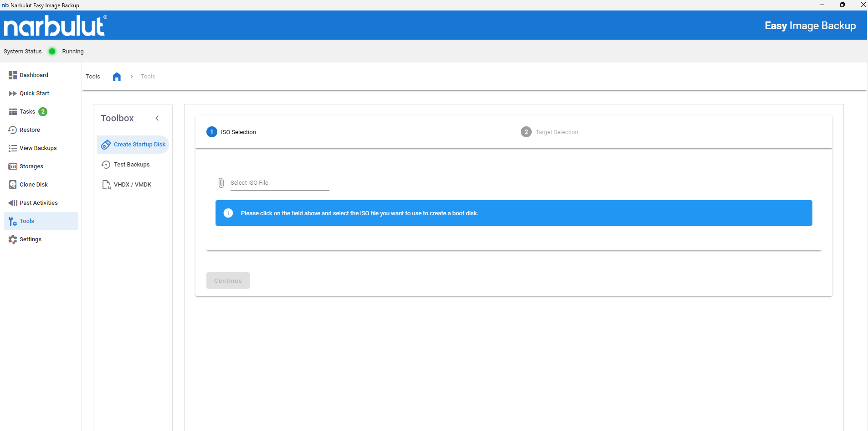Screen dimensions: 868x431
Task: Click the Select ISO File field
Action: point(279,183)
